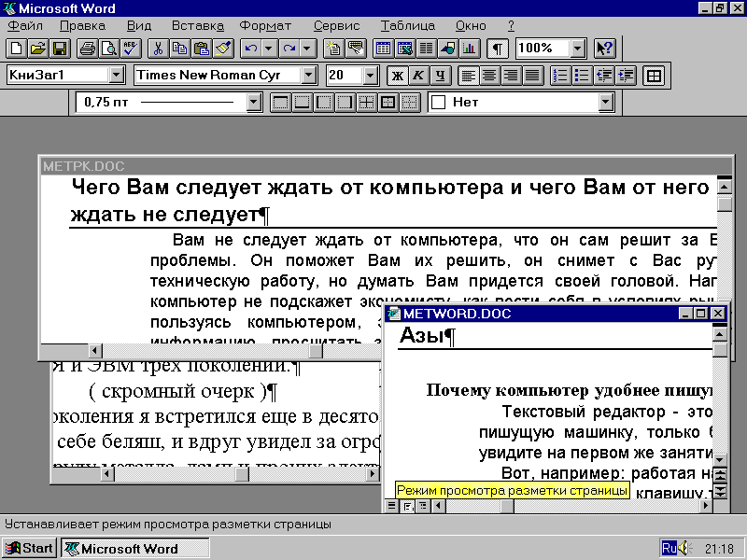Toggle bold Ж formatting
This screenshot has width=747, height=560.
398,76
